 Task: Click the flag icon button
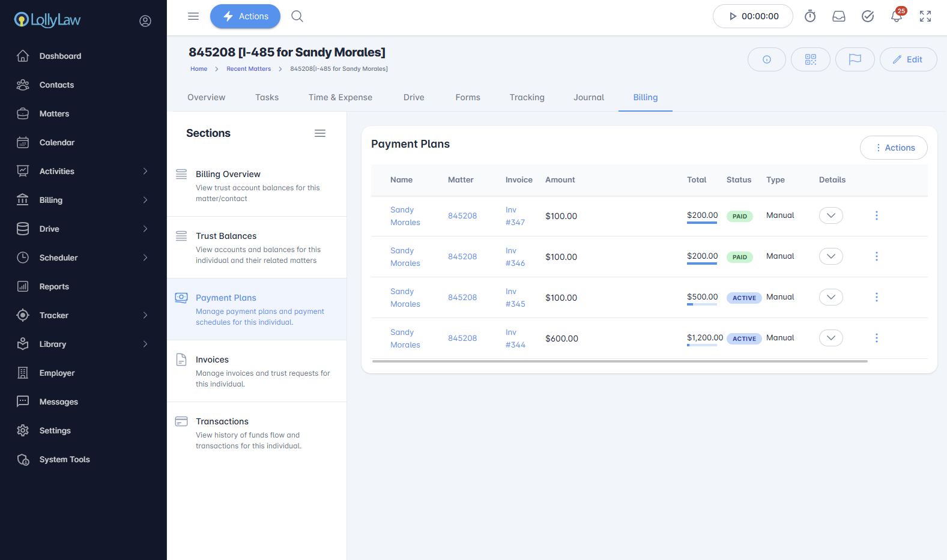coord(855,59)
